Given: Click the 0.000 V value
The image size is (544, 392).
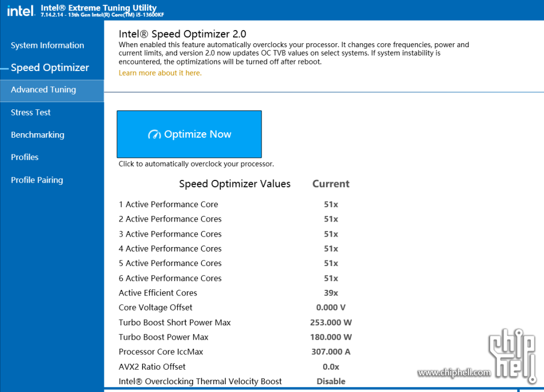Looking at the screenshot, I should (x=331, y=308).
